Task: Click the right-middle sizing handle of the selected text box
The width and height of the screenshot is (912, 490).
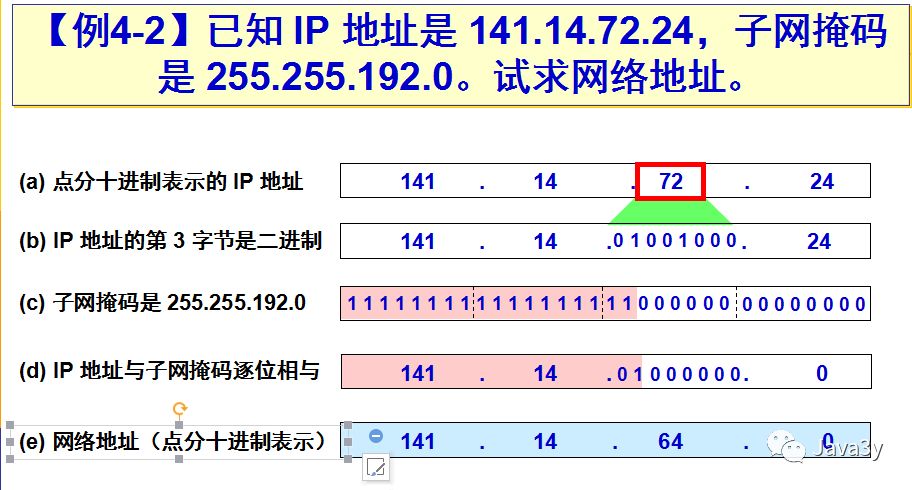Action: 348,442
